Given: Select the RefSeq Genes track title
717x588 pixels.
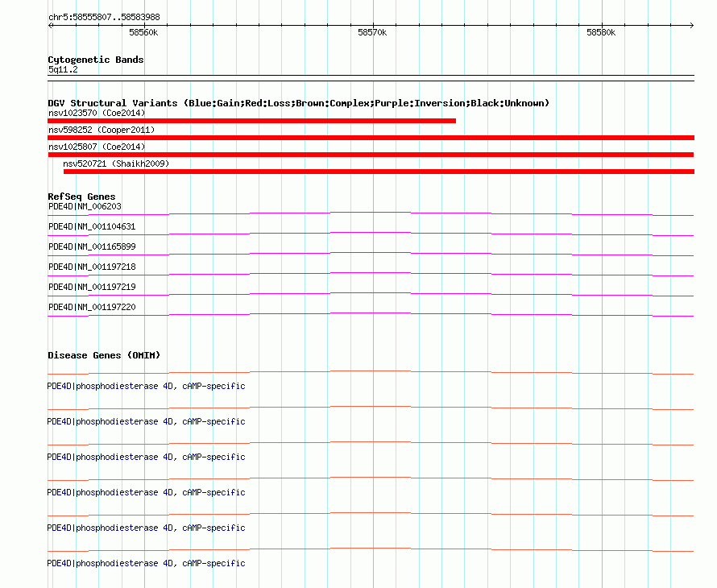Looking at the screenshot, I should (x=82, y=197).
